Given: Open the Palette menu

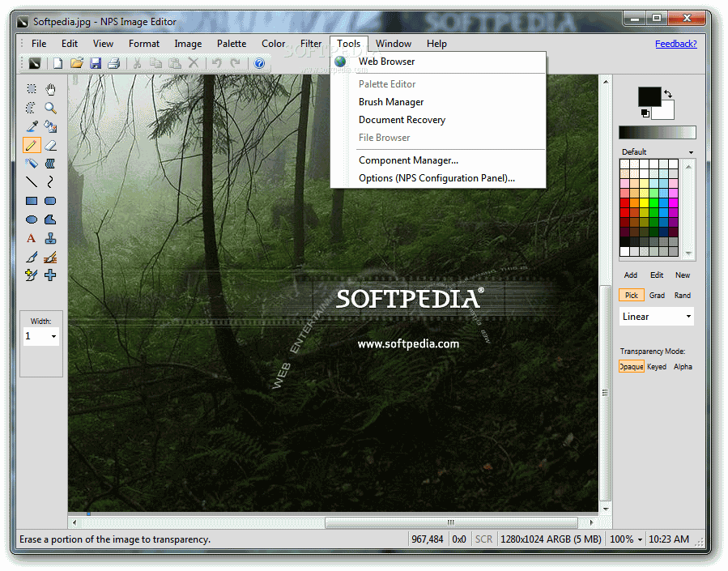Looking at the screenshot, I should point(232,44).
